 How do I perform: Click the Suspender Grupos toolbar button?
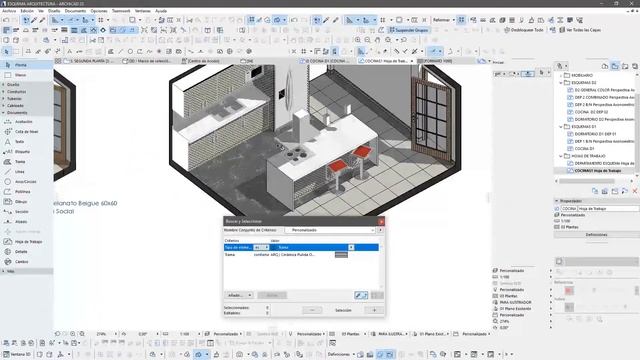coord(409,30)
